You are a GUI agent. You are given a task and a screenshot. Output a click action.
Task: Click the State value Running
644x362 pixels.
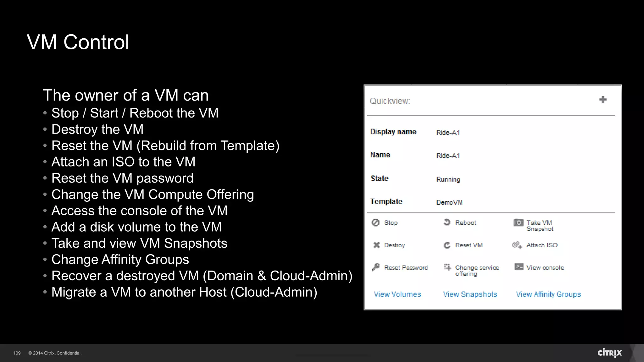(448, 179)
